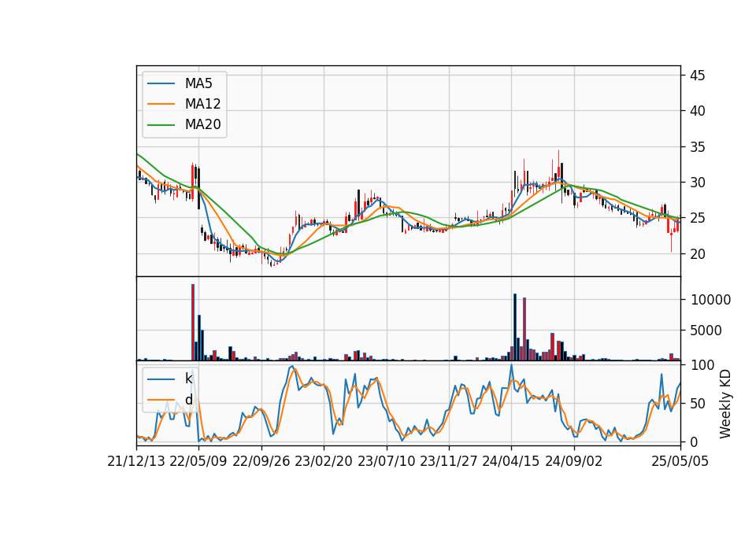The height and width of the screenshot is (543, 756).
Task: Click the MA20 legend label
Action: tap(202, 124)
